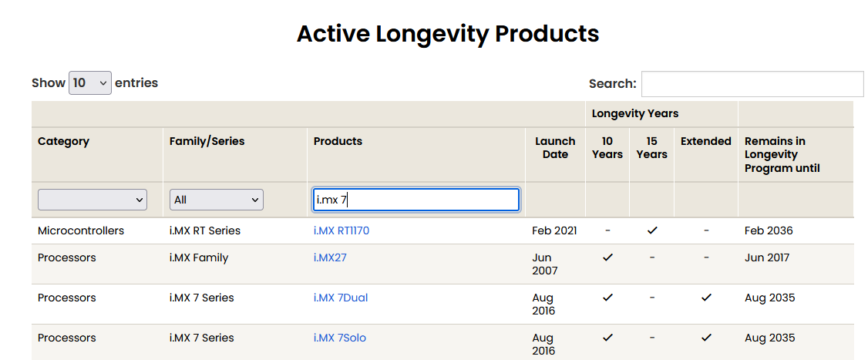Image resolution: width=868 pixels, height=360 pixels.
Task: Click the 10 Years checkmark for i.MX 7Dual
Action: pos(607,298)
